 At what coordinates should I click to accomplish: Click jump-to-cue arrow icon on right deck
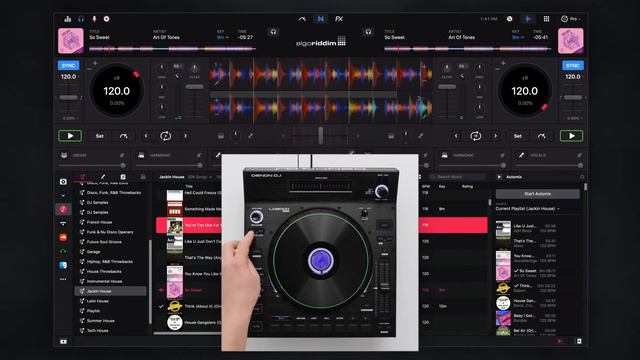541,136
